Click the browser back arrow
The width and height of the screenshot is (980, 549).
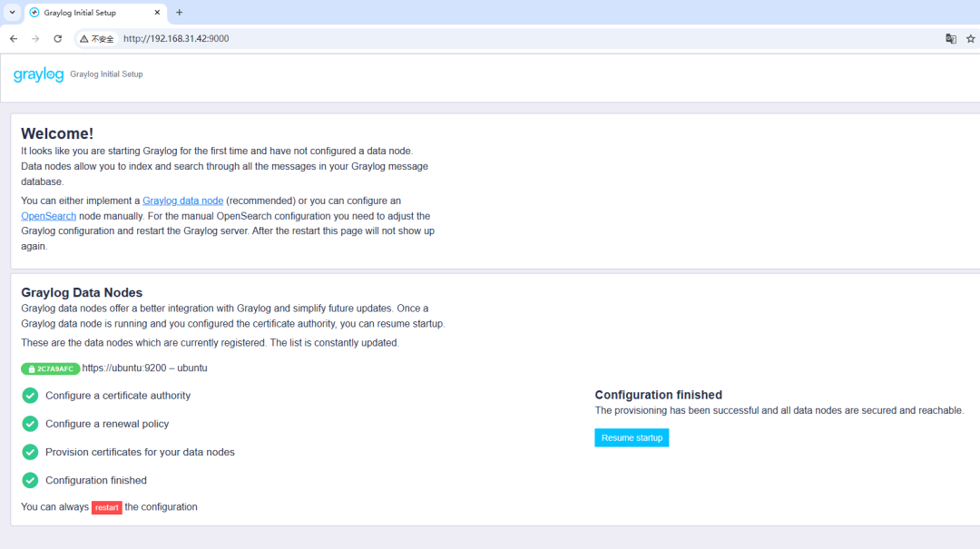point(14,39)
